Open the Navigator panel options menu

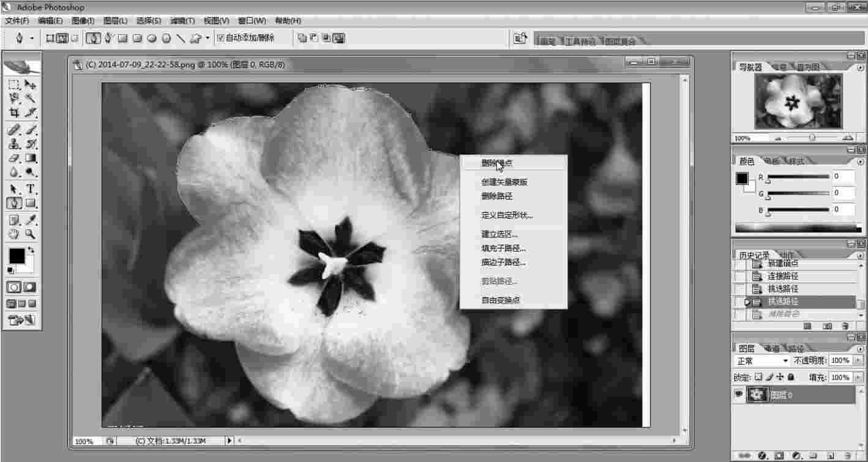(x=861, y=67)
